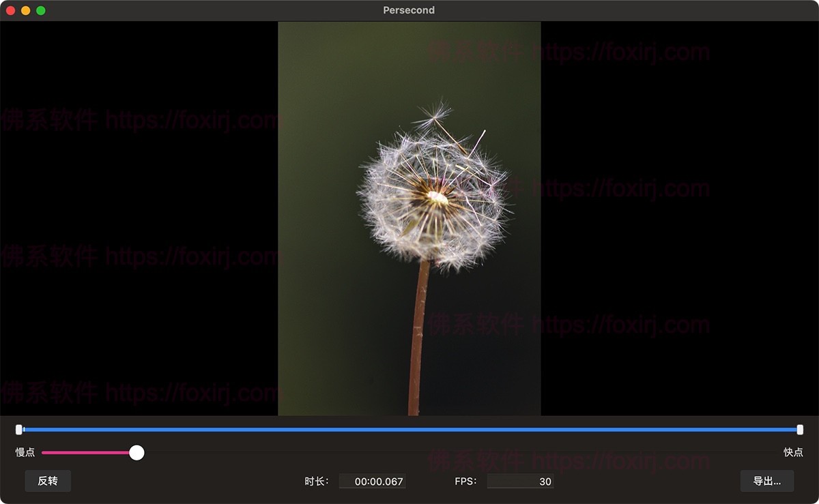
Task: Open the 导出 export dialog
Action: click(767, 481)
